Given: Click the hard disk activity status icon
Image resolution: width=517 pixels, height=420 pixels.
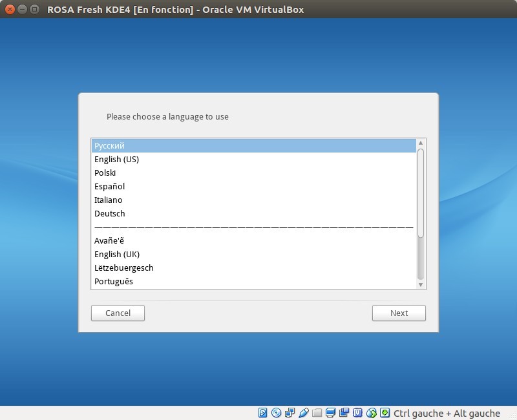Looking at the screenshot, I should [x=262, y=413].
